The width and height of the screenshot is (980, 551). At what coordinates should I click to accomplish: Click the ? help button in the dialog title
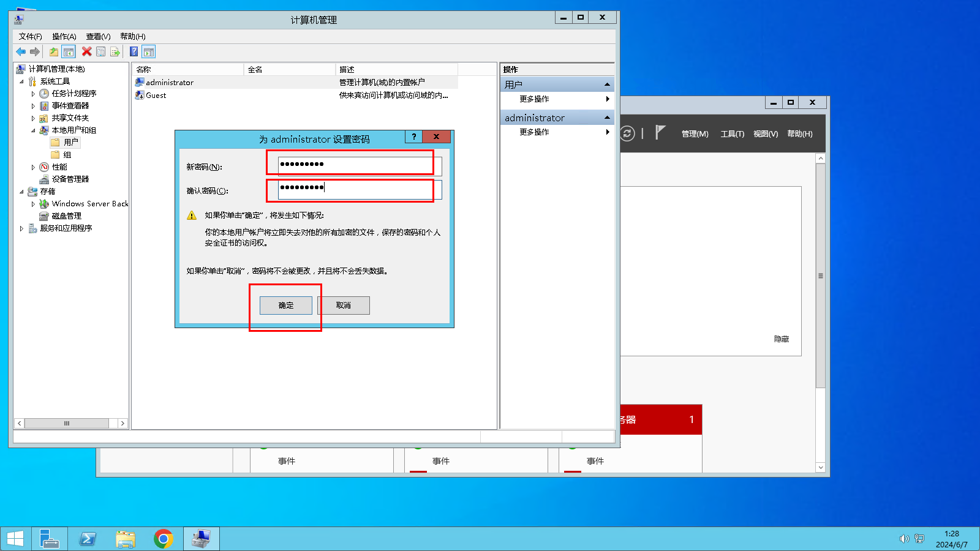(x=414, y=137)
